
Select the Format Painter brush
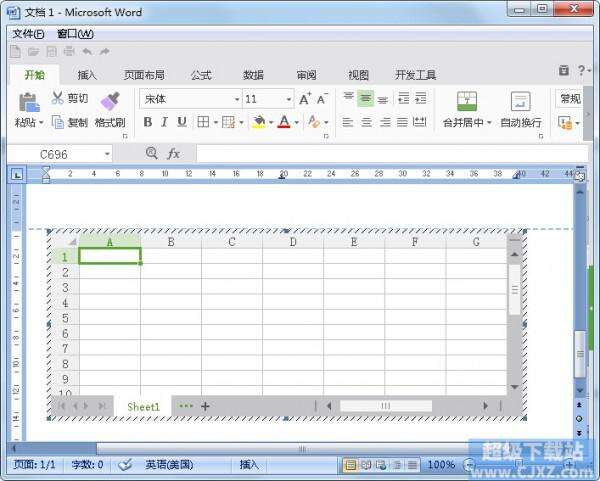110,101
